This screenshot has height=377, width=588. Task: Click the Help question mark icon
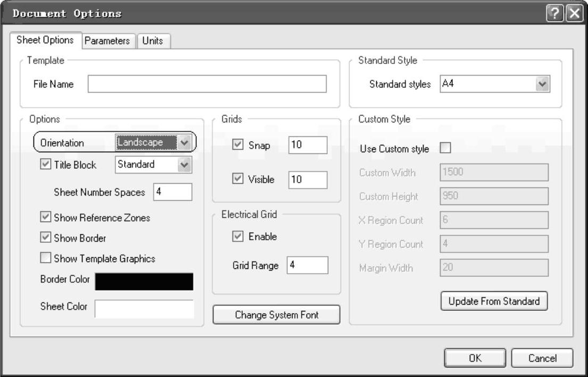(554, 13)
